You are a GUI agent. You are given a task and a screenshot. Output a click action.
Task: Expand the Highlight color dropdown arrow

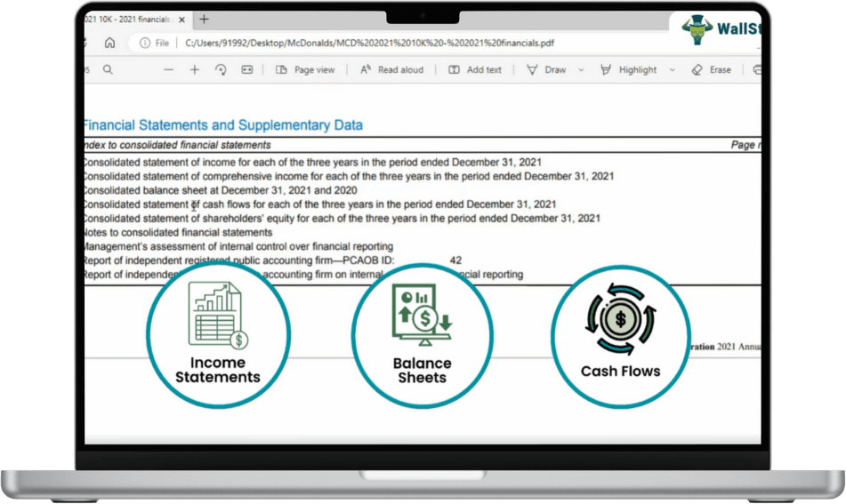pyautogui.click(x=672, y=69)
